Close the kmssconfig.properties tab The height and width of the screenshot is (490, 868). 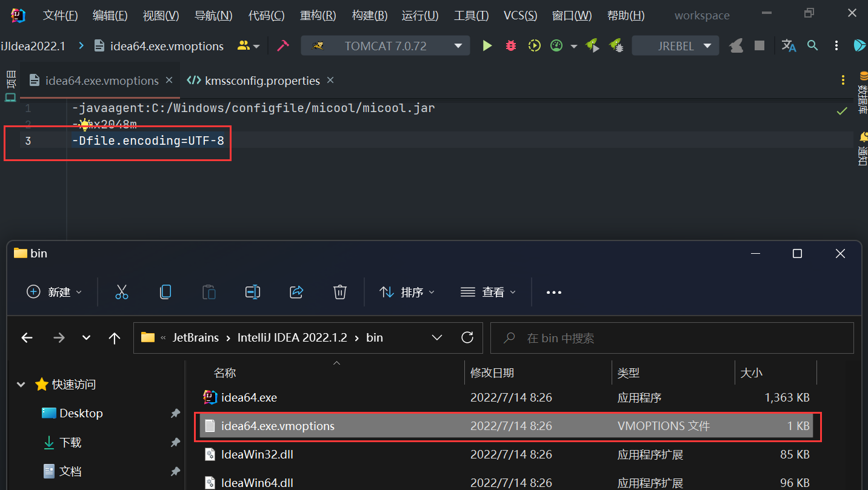330,80
